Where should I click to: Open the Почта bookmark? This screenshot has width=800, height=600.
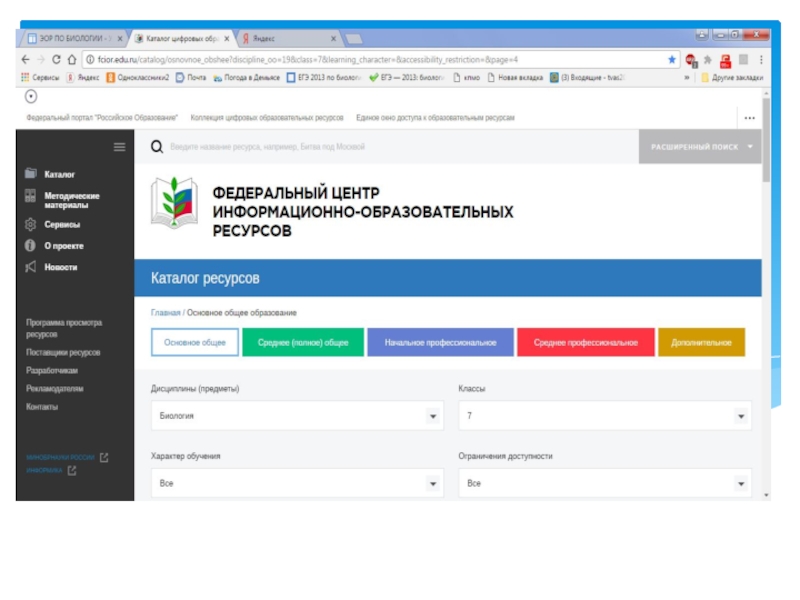tap(191, 78)
